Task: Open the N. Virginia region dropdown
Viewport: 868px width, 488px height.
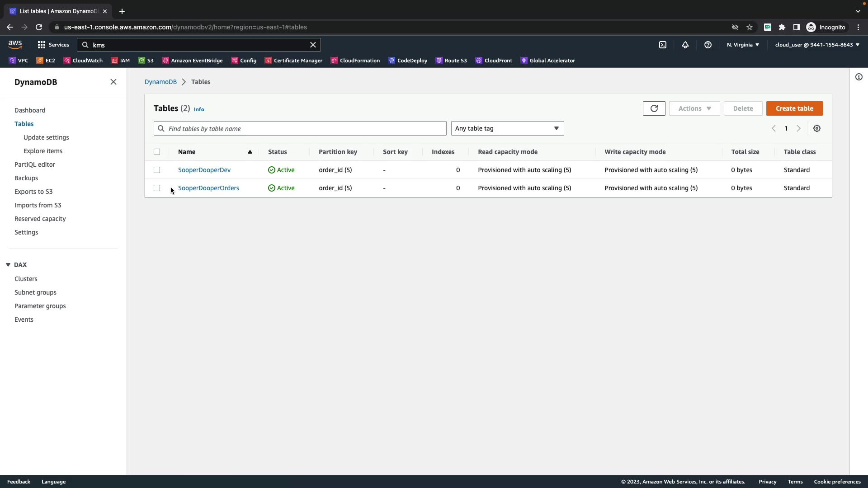Action: click(x=742, y=45)
